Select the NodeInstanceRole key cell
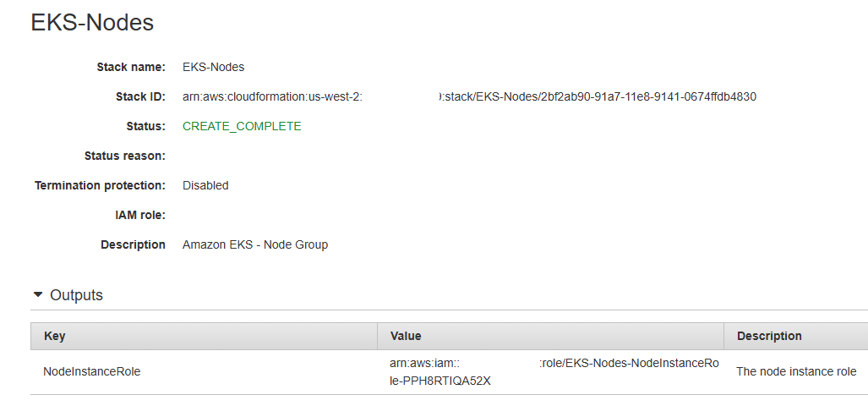This screenshot has height=406, width=868. 91,371
